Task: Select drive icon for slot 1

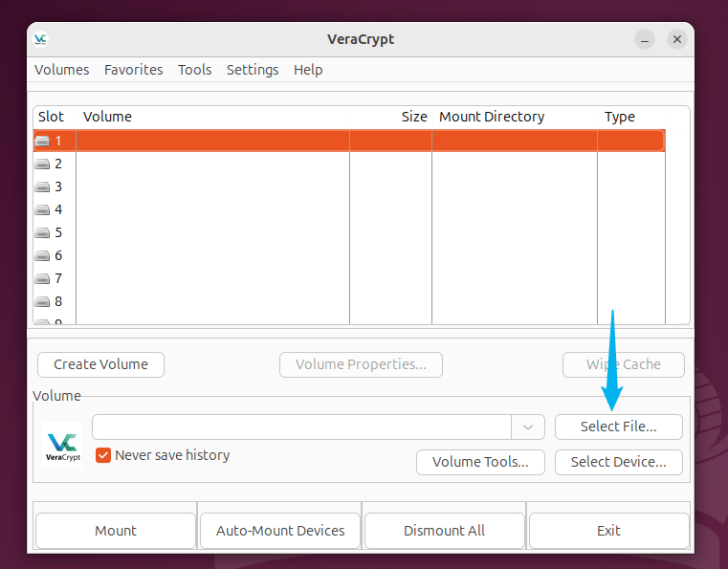Action: tap(42, 141)
